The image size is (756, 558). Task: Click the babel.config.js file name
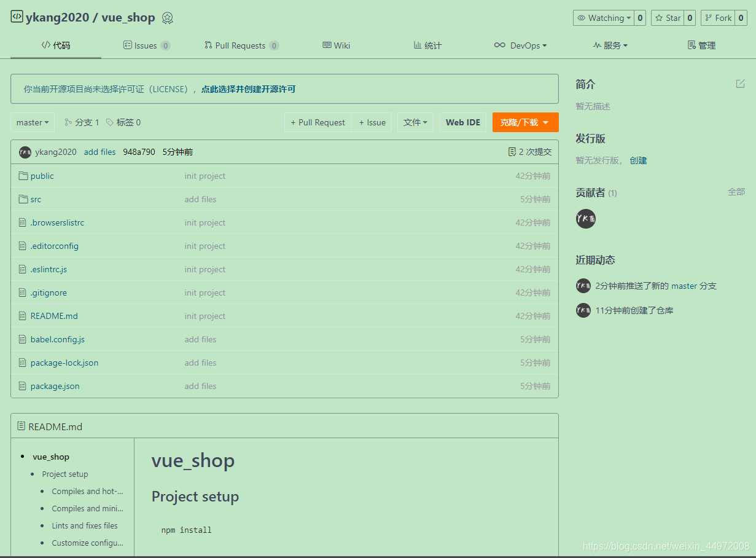(x=58, y=339)
